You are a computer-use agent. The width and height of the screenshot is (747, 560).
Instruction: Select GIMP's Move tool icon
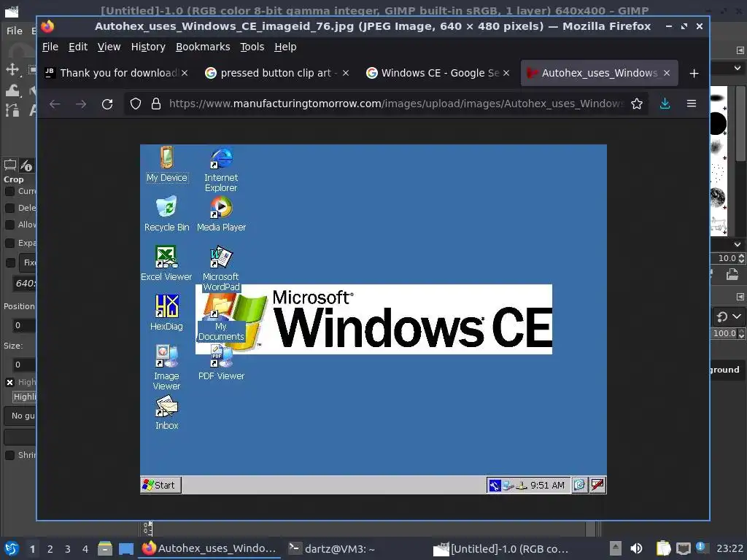click(12, 69)
